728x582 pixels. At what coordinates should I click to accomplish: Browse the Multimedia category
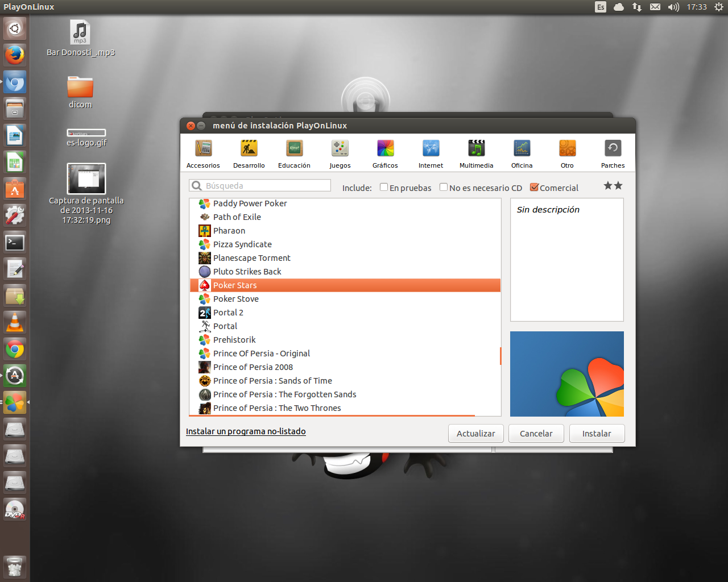tap(476, 154)
